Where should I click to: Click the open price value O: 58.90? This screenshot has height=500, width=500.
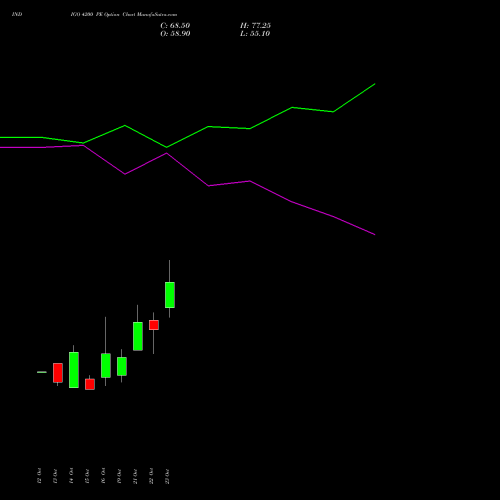click(x=175, y=34)
